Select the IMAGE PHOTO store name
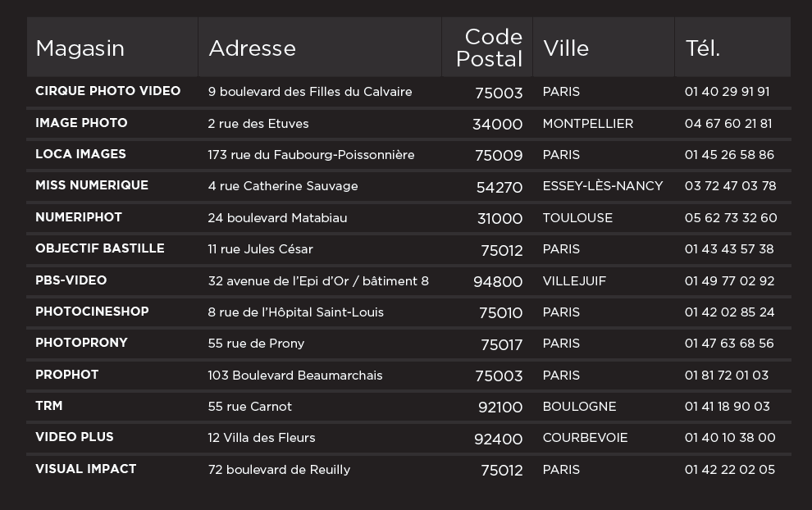The width and height of the screenshot is (812, 510). tap(81, 123)
